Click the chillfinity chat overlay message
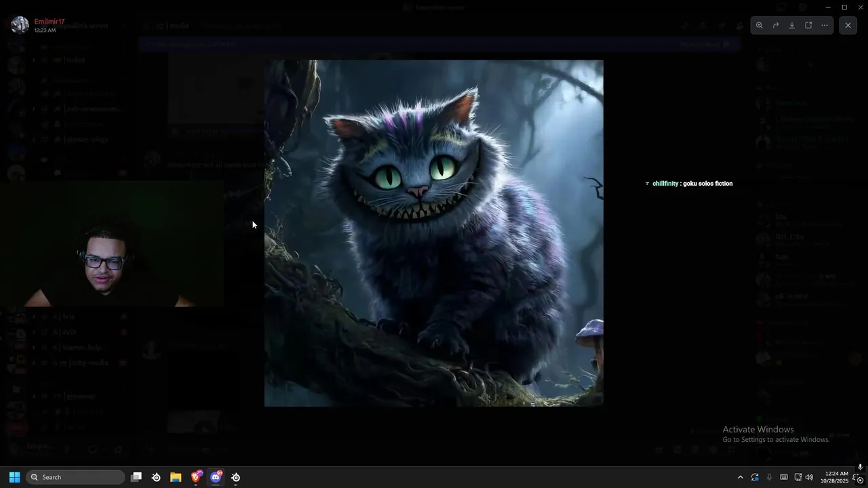This screenshot has height=488, width=868. pos(689,184)
